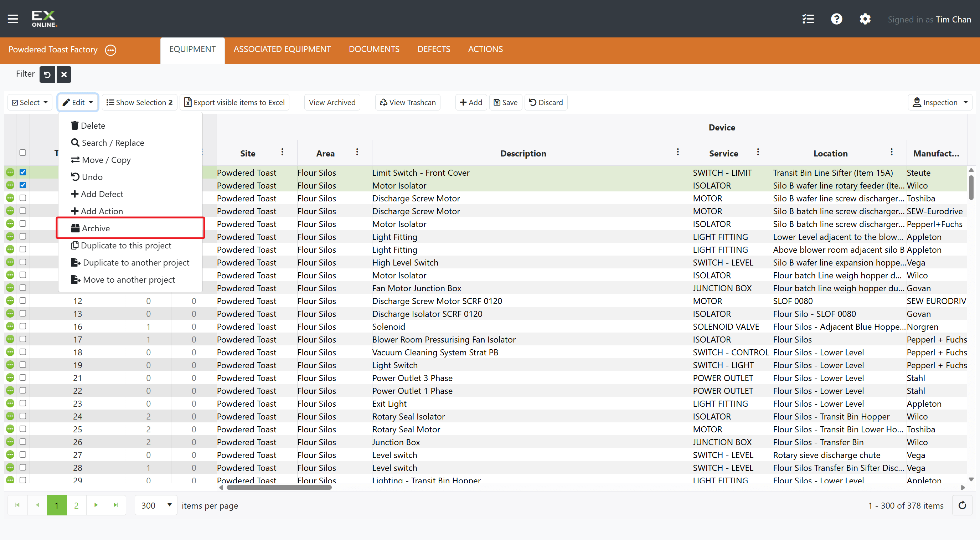Image resolution: width=980 pixels, height=540 pixels.
Task: Check the row 21 Power Outlet checkbox
Action: tap(23, 377)
